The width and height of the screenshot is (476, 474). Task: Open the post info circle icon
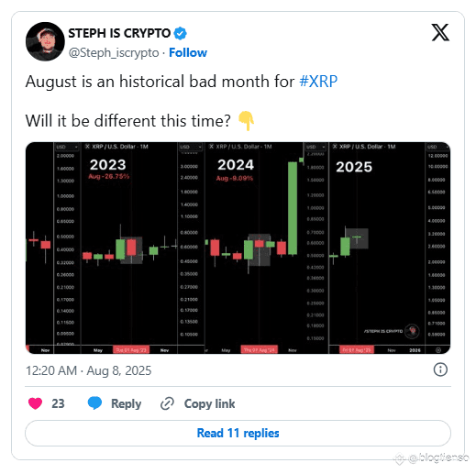[x=440, y=369]
